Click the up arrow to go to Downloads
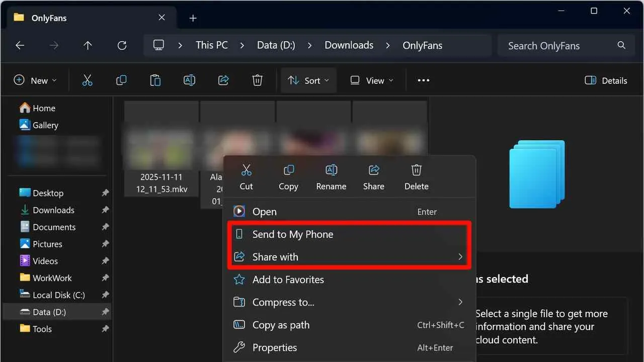The height and width of the screenshot is (362, 644). 88,45
